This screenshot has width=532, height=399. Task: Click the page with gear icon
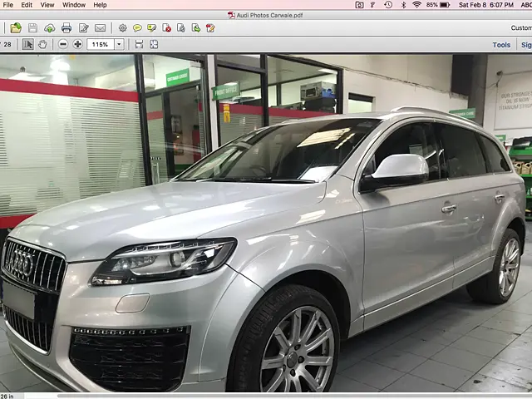pyautogui.click(x=181, y=28)
